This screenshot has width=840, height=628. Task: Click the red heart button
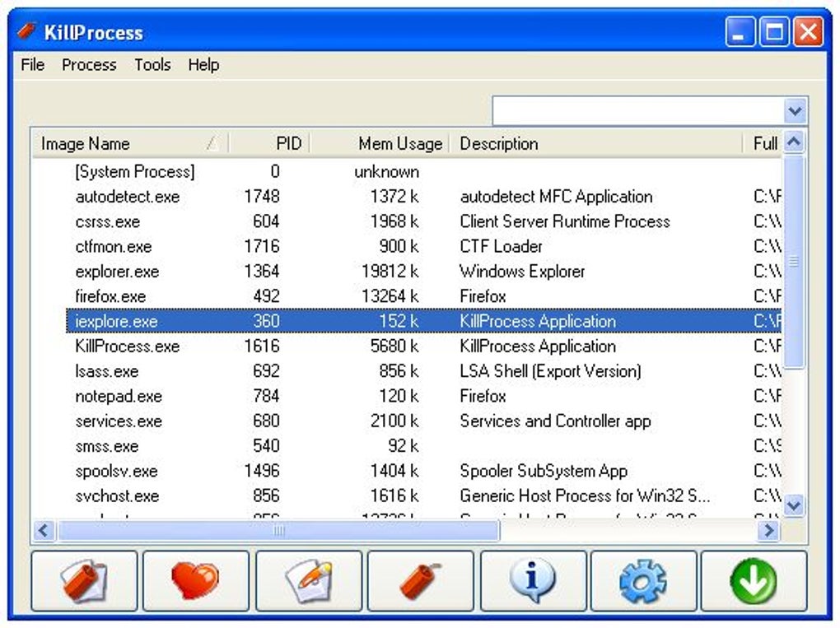click(x=196, y=581)
